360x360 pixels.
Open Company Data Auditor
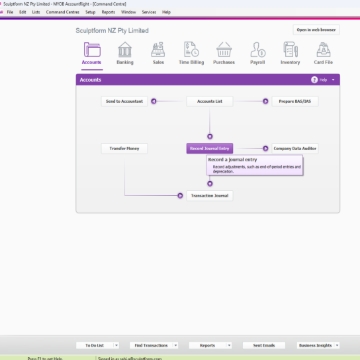[x=295, y=148]
